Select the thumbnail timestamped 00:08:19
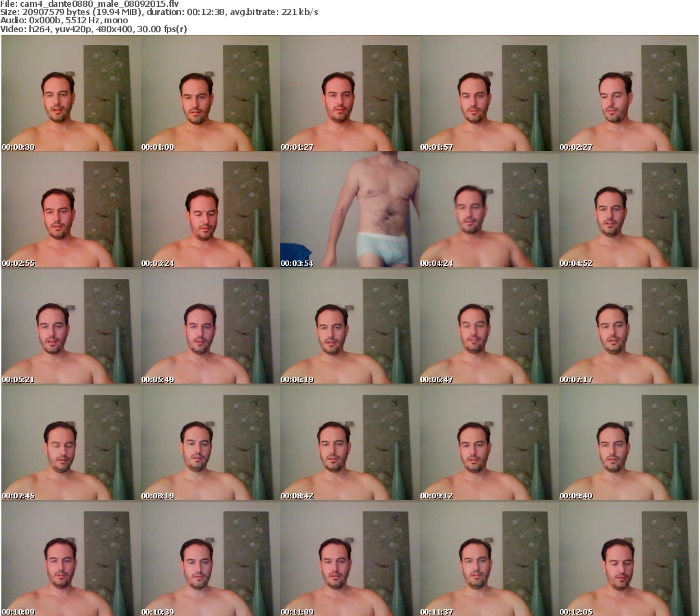The image size is (700, 616). 211,442
